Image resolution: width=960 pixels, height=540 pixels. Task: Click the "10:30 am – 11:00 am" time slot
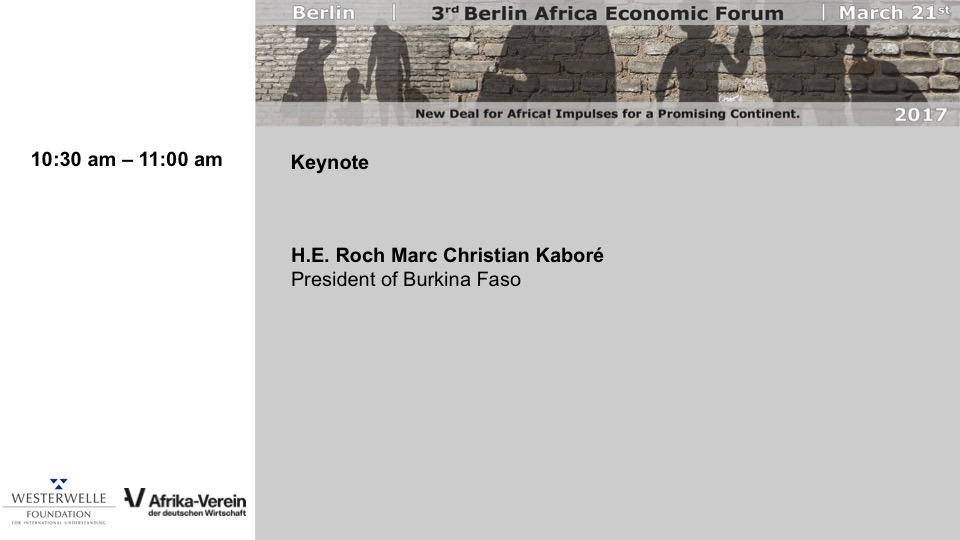tap(127, 160)
